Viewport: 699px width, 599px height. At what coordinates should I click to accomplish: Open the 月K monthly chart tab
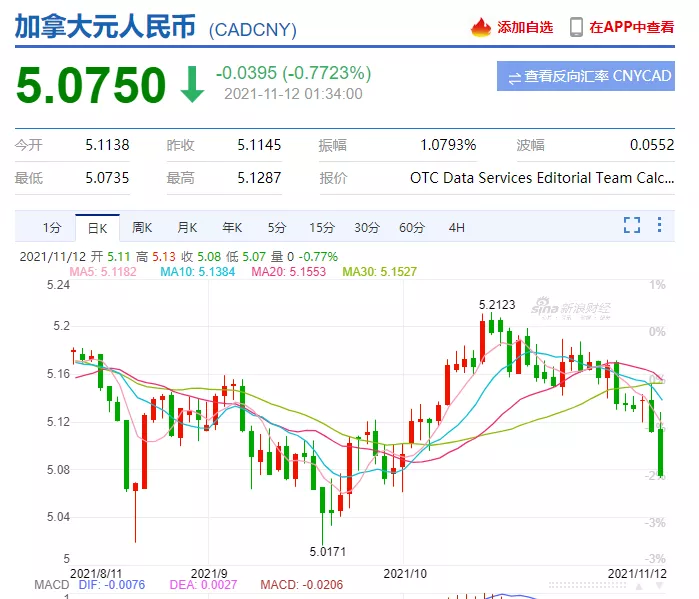(x=187, y=227)
